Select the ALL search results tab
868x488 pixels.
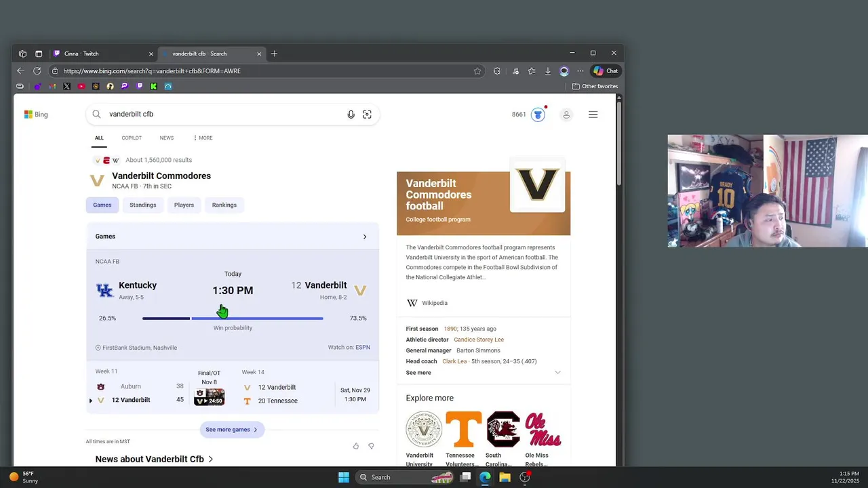pos(99,138)
